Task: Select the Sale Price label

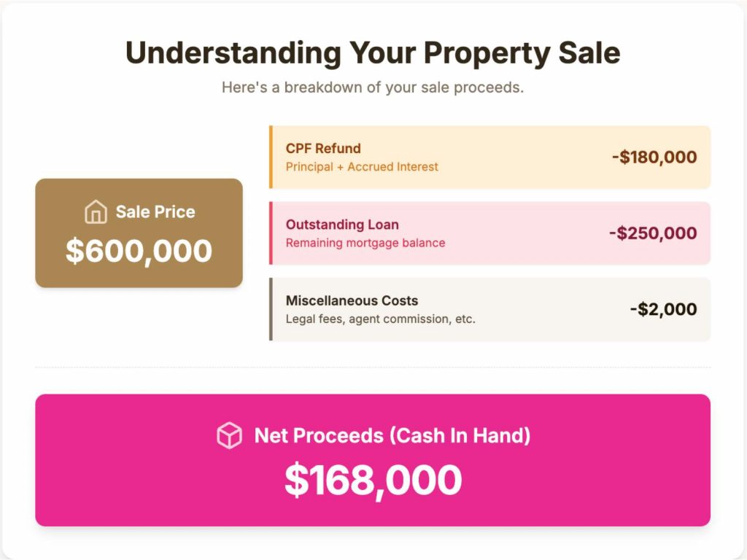Action: 155,212
